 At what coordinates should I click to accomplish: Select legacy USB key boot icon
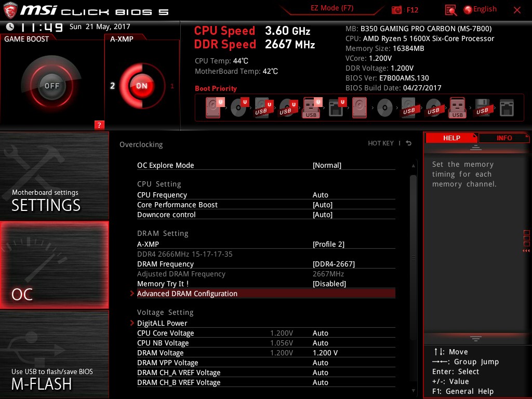click(457, 108)
